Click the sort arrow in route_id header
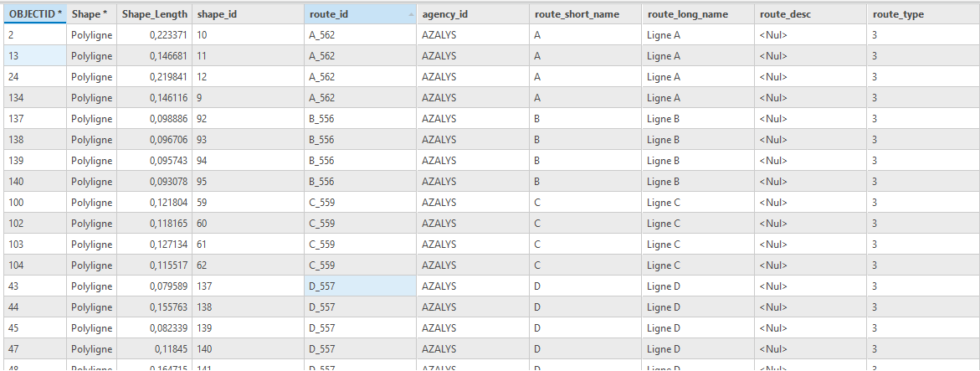This screenshot has width=980, height=371. pyautogui.click(x=411, y=13)
